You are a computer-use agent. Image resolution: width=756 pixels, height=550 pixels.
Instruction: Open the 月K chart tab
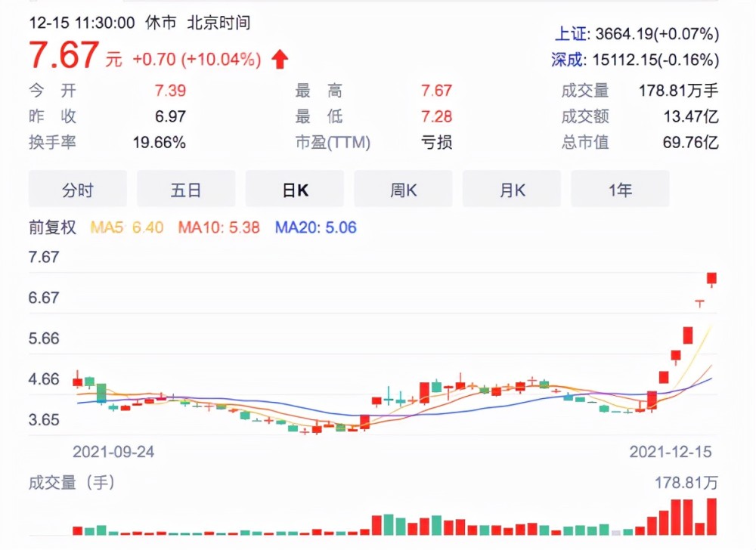pos(512,190)
